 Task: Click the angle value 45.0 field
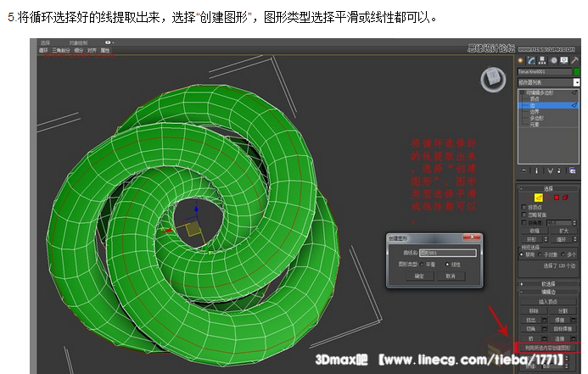[559, 222]
